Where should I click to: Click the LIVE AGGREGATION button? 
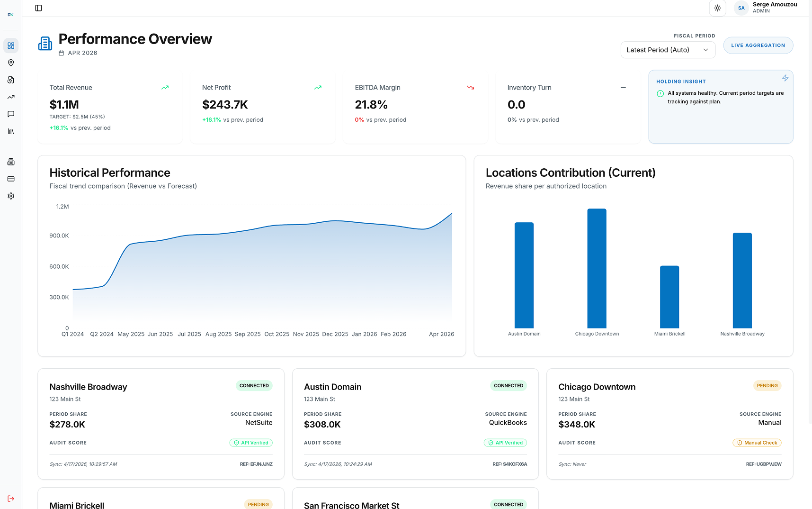758,45
